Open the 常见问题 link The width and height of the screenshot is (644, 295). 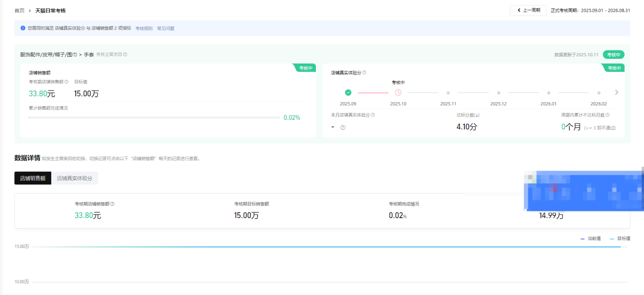(x=166, y=29)
